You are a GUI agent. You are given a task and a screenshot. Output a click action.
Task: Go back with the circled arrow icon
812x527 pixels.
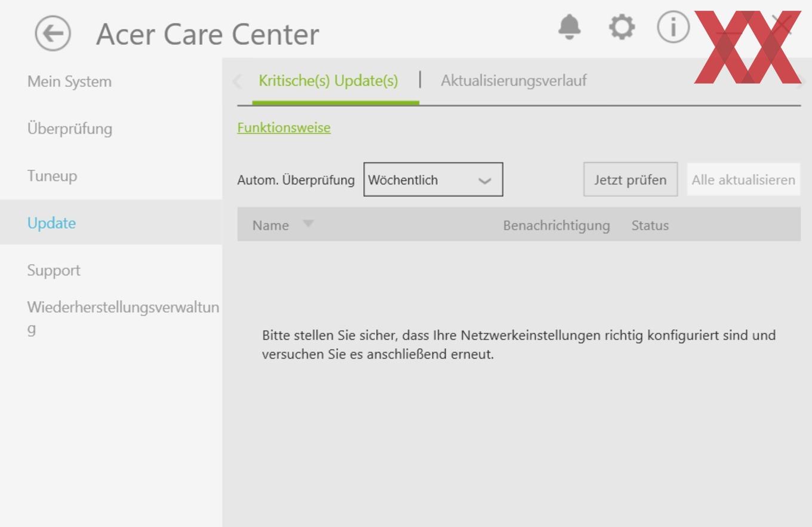click(53, 33)
